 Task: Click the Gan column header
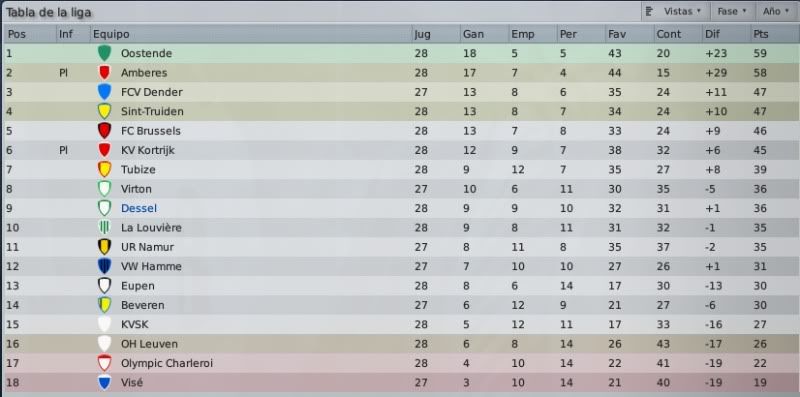point(484,34)
